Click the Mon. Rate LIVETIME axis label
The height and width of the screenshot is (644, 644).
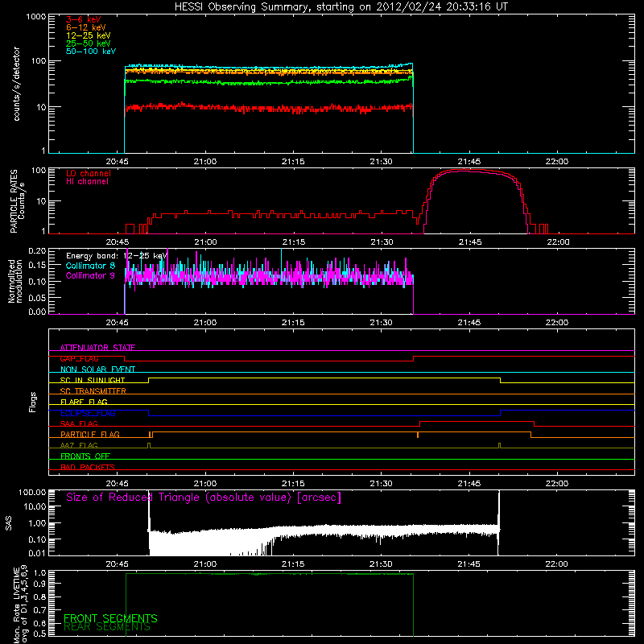point(20,604)
